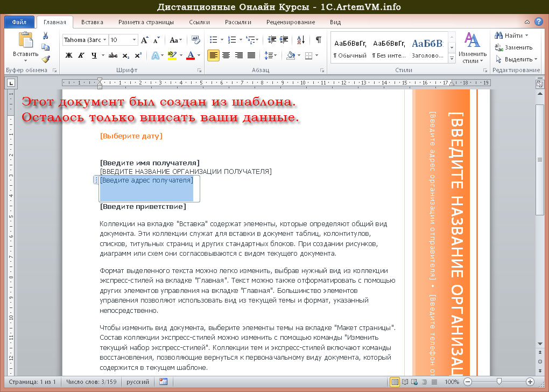Open the Файл tab
The width and height of the screenshot is (549, 392).
click(19, 22)
